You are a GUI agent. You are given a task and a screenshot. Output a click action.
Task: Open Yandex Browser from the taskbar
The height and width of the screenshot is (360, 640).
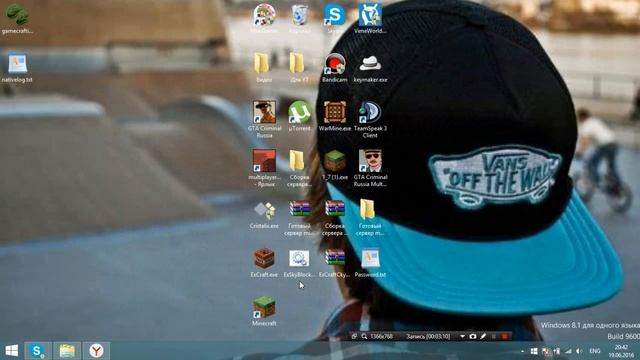pyautogui.click(x=96, y=351)
